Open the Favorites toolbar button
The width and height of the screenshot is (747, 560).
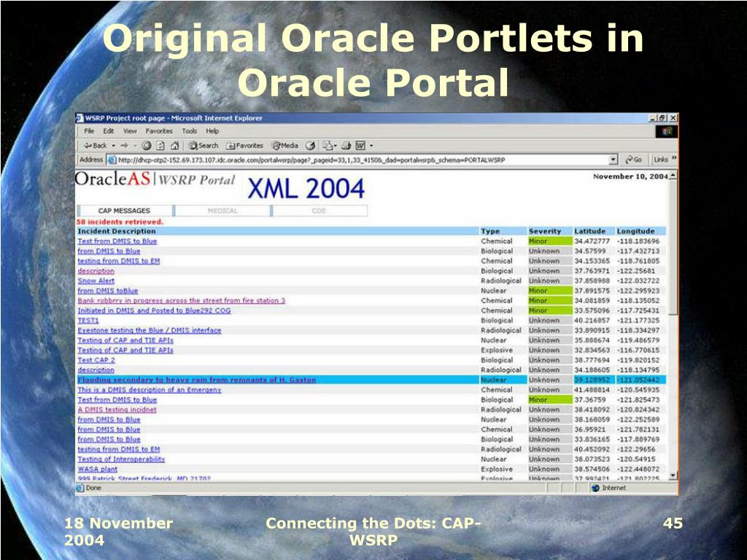245,146
